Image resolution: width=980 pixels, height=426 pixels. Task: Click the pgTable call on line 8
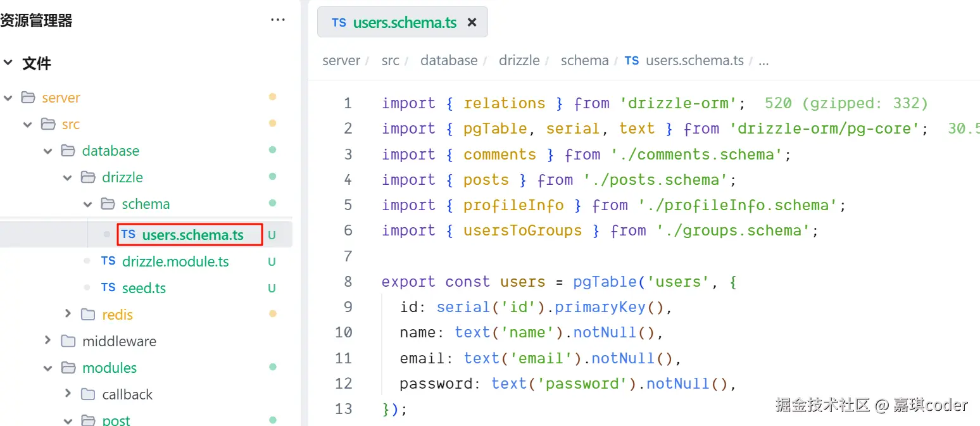605,282
